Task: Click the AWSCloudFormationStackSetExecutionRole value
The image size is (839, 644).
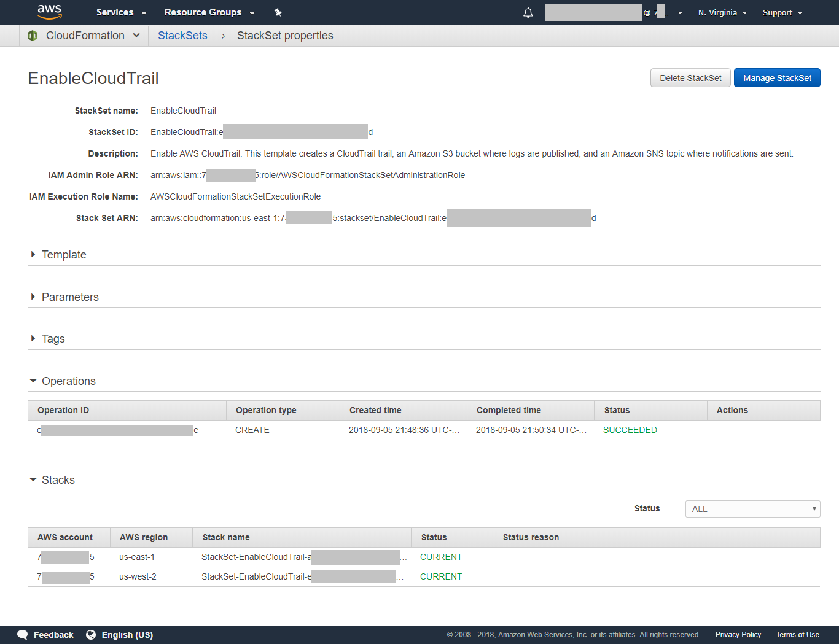Action: pyautogui.click(x=235, y=196)
